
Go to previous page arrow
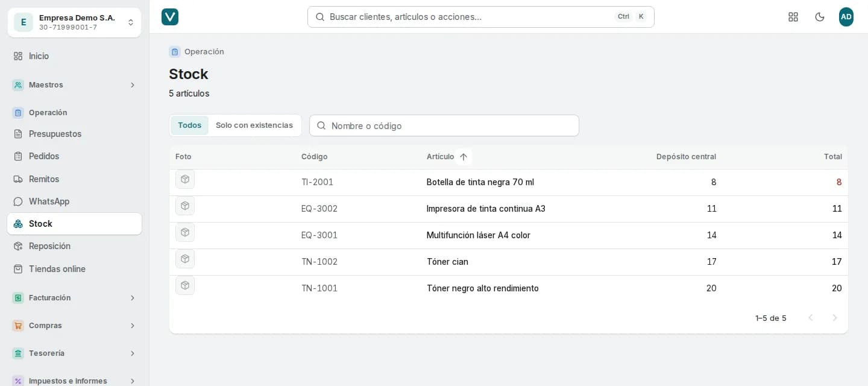click(x=811, y=318)
